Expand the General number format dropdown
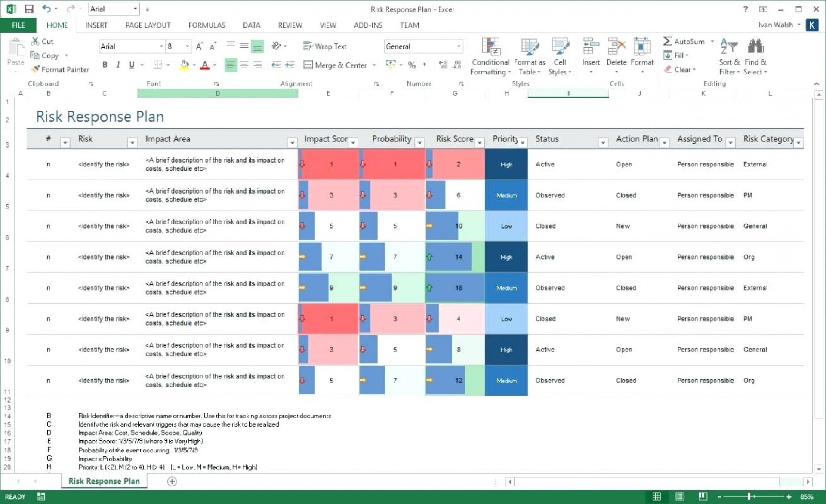 click(459, 46)
